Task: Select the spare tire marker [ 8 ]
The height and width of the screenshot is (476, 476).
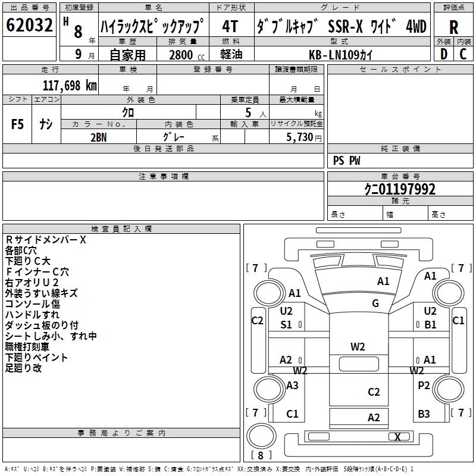Action: pos(261,455)
